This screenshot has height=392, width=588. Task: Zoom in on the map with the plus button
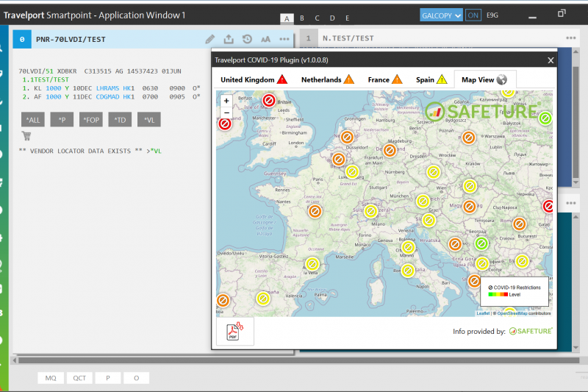226,101
